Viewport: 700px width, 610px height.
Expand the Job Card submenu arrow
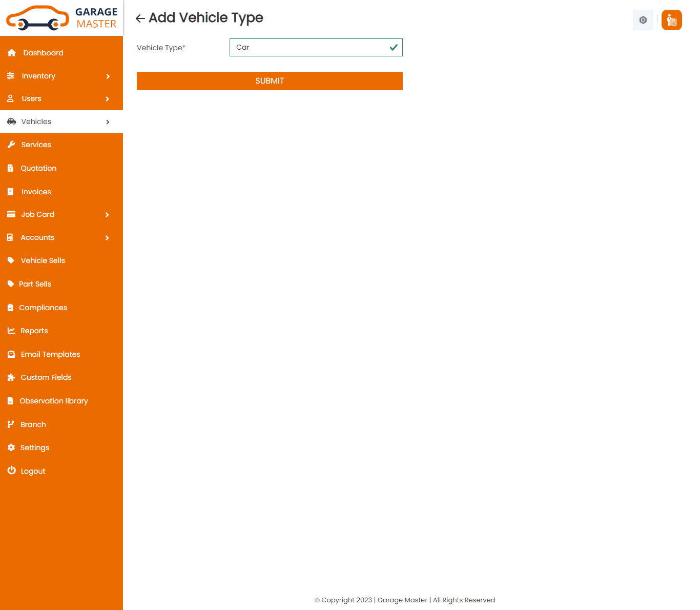[x=107, y=215]
